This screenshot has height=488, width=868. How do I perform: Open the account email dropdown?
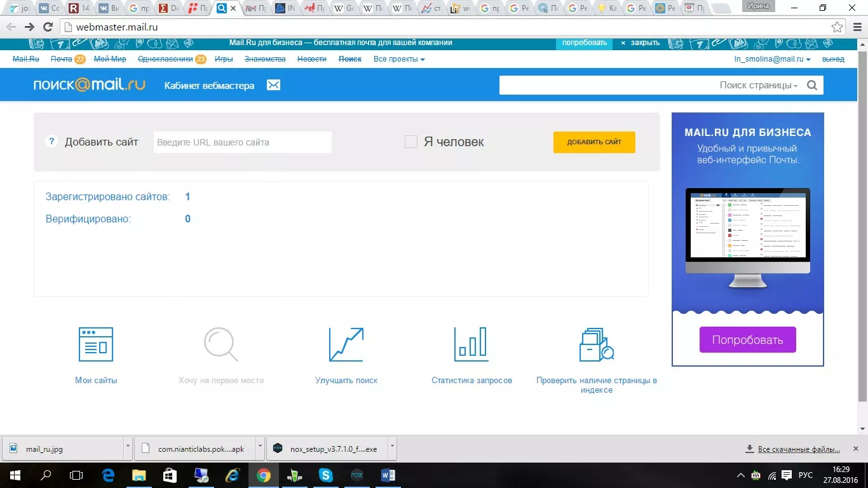click(x=772, y=59)
